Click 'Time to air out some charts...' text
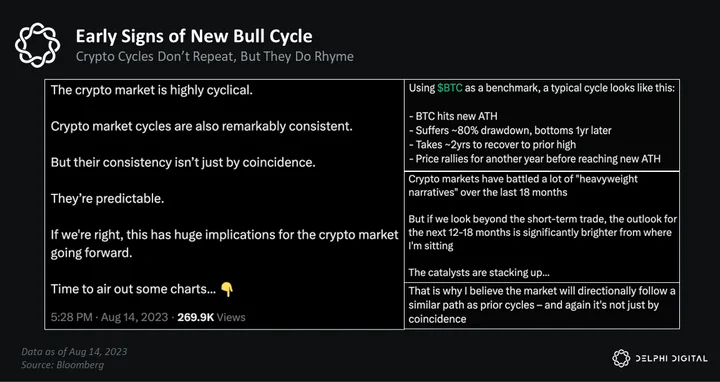720x382 pixels. point(134,289)
